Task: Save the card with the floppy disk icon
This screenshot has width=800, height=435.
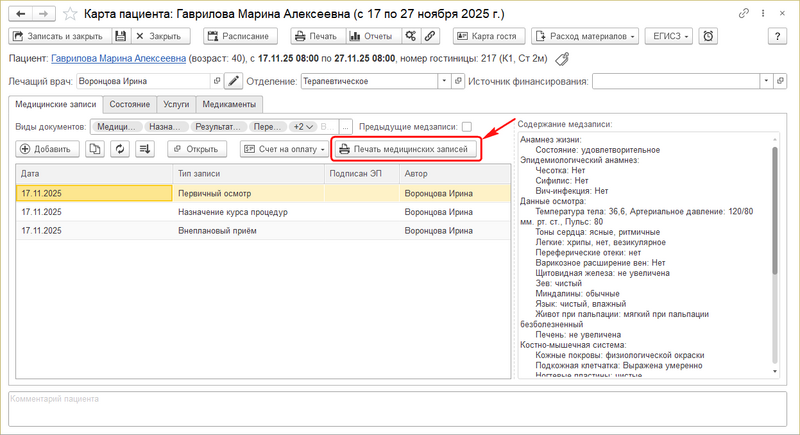Action: point(120,36)
